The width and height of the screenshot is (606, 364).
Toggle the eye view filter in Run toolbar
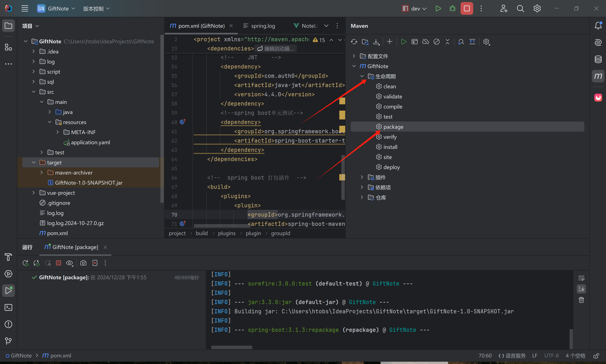69,263
